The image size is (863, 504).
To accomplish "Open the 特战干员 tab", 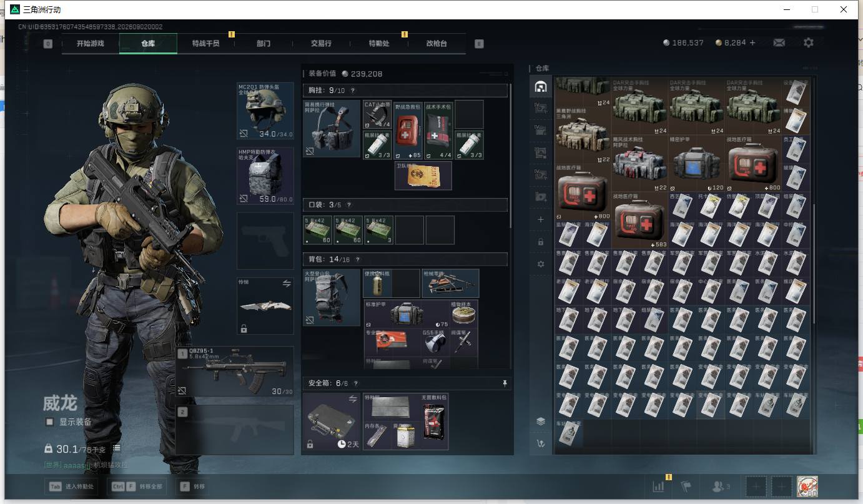I will point(205,44).
